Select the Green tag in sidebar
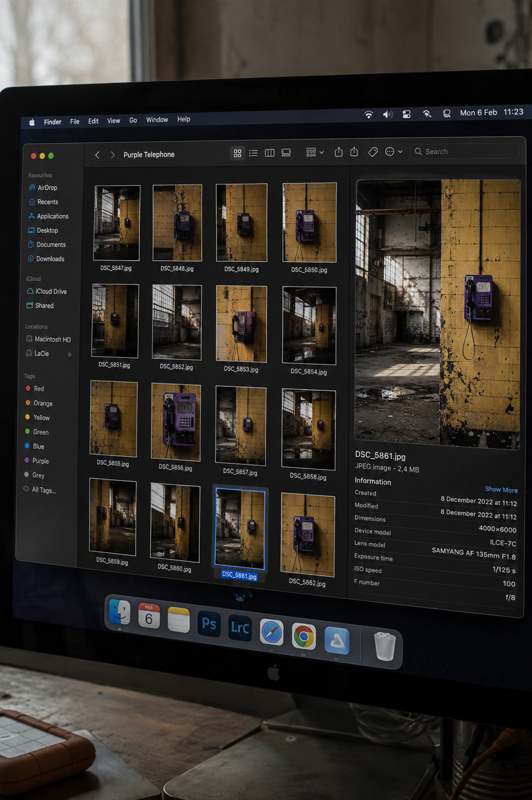This screenshot has height=800, width=532. point(36,432)
